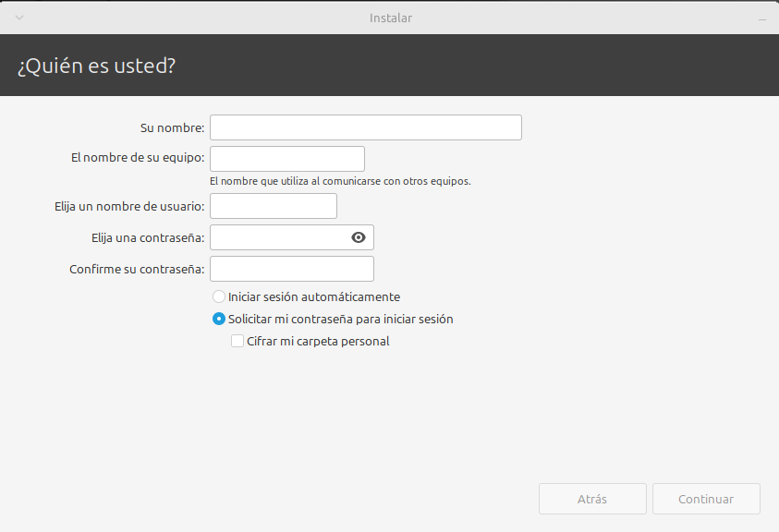This screenshot has width=779, height=532.
Task: Click the 'Su nombre:' label
Action: (173, 127)
